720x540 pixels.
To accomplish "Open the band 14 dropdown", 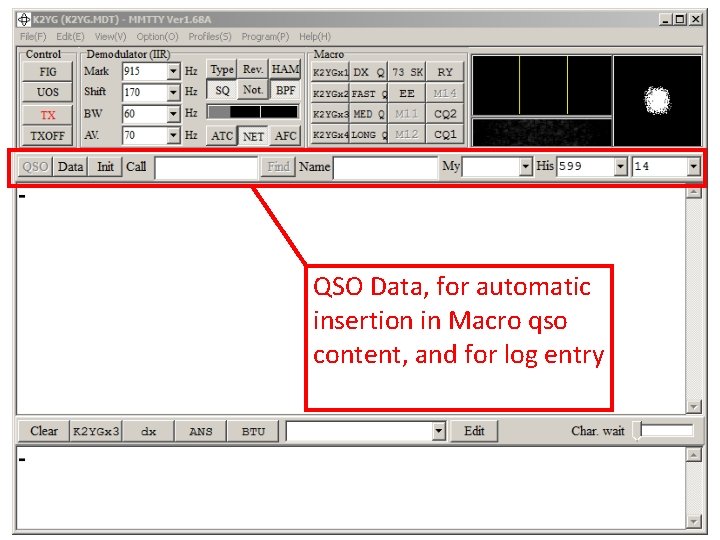I will (x=693, y=167).
